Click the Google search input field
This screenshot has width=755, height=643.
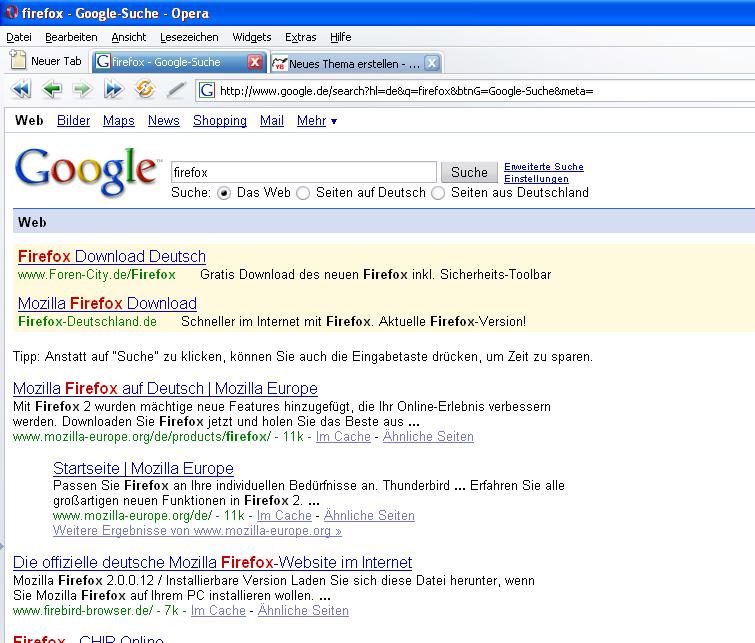pyautogui.click(x=304, y=172)
